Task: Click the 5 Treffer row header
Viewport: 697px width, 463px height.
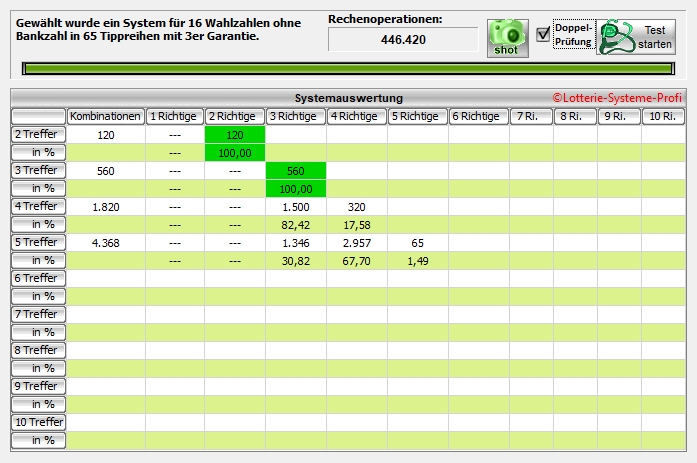Action: pos(39,242)
